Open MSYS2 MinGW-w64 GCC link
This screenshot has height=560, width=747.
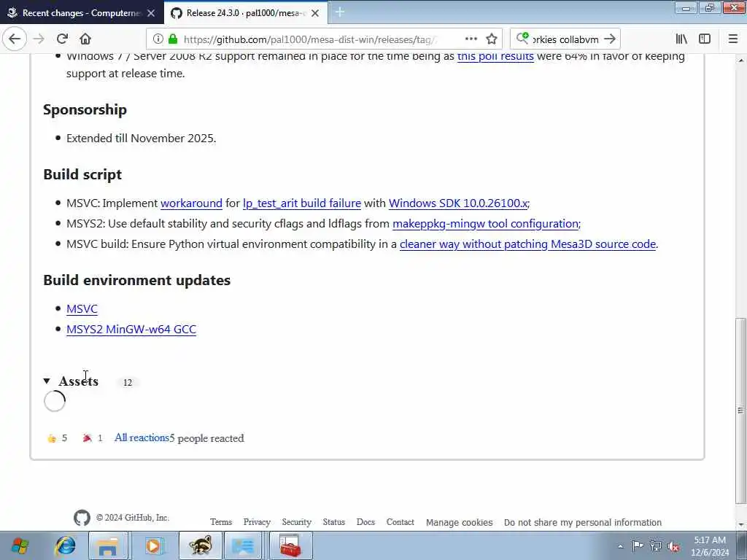tap(131, 330)
